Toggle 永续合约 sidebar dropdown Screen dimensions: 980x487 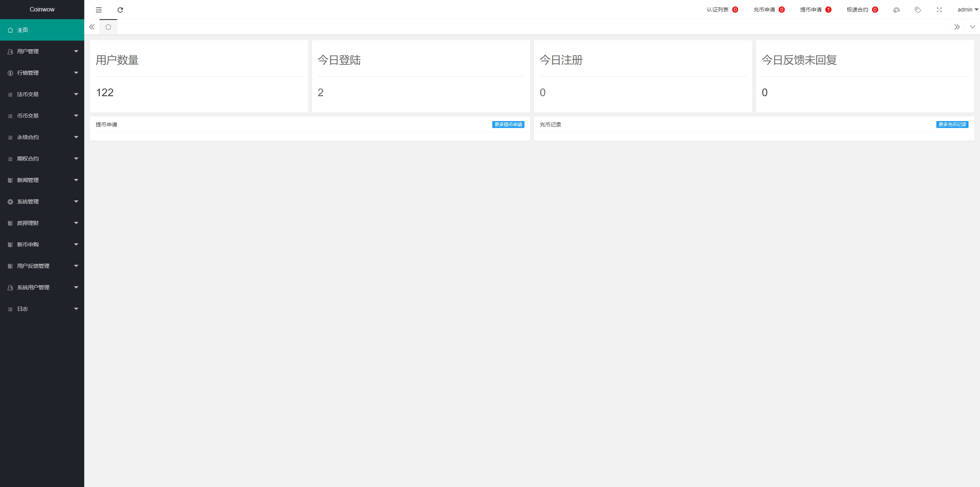click(42, 137)
